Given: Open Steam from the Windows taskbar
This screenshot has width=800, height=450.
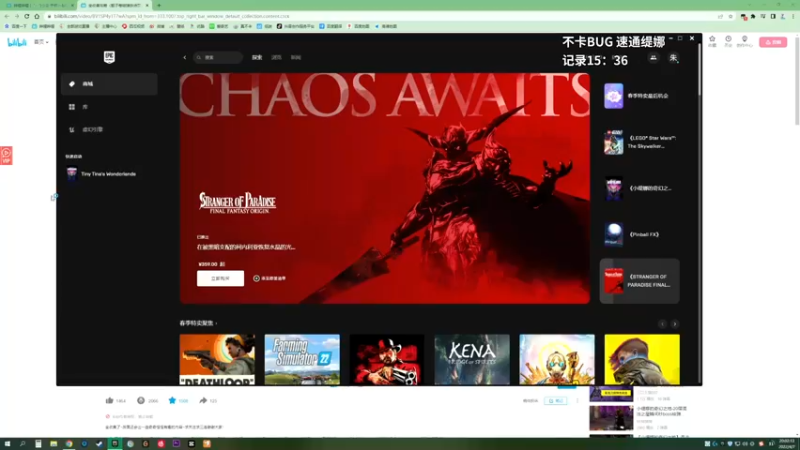Looking at the screenshot, I should (99, 444).
